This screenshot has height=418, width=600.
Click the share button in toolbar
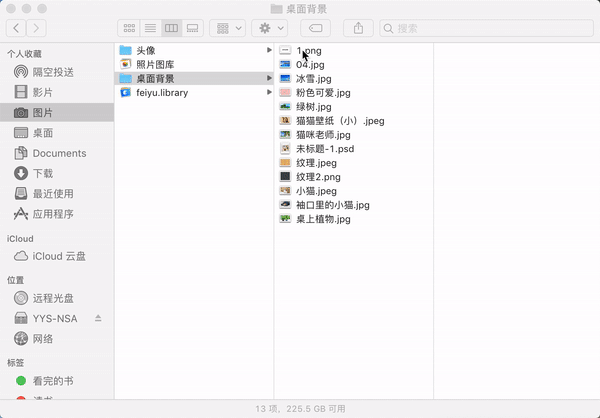click(x=358, y=28)
